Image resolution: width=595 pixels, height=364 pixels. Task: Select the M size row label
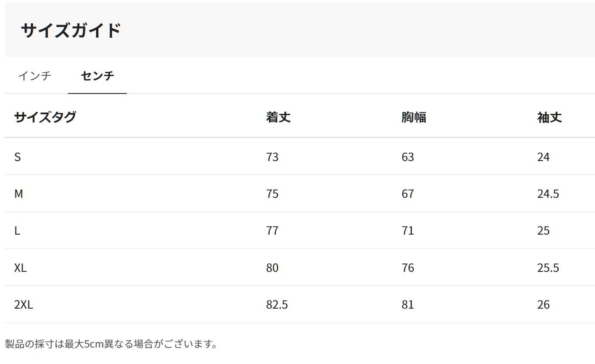tap(18, 193)
